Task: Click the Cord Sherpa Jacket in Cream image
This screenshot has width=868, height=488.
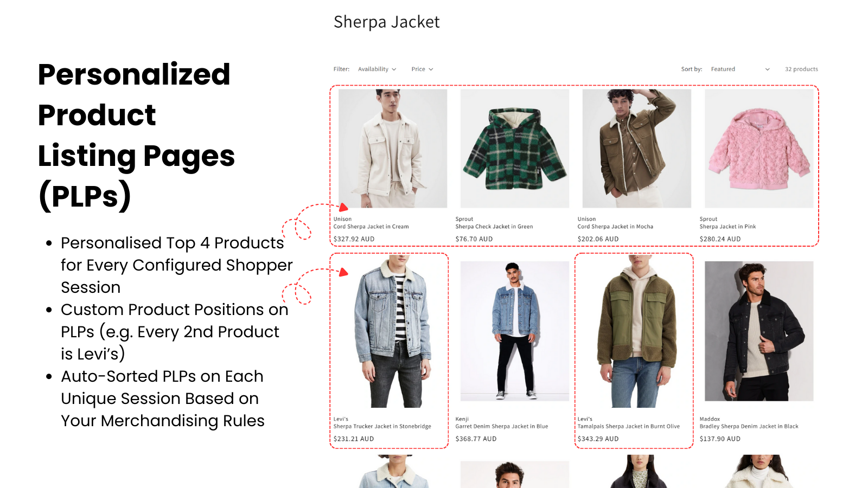Action: (x=393, y=149)
